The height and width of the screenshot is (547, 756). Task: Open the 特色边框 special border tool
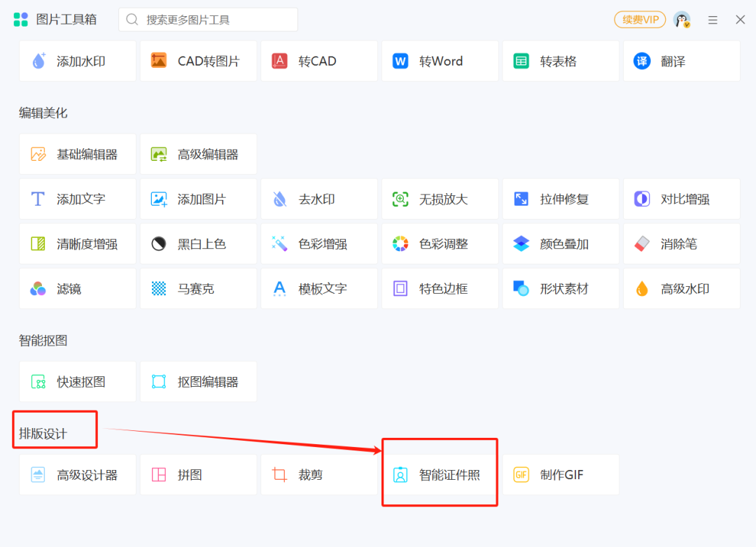point(440,288)
